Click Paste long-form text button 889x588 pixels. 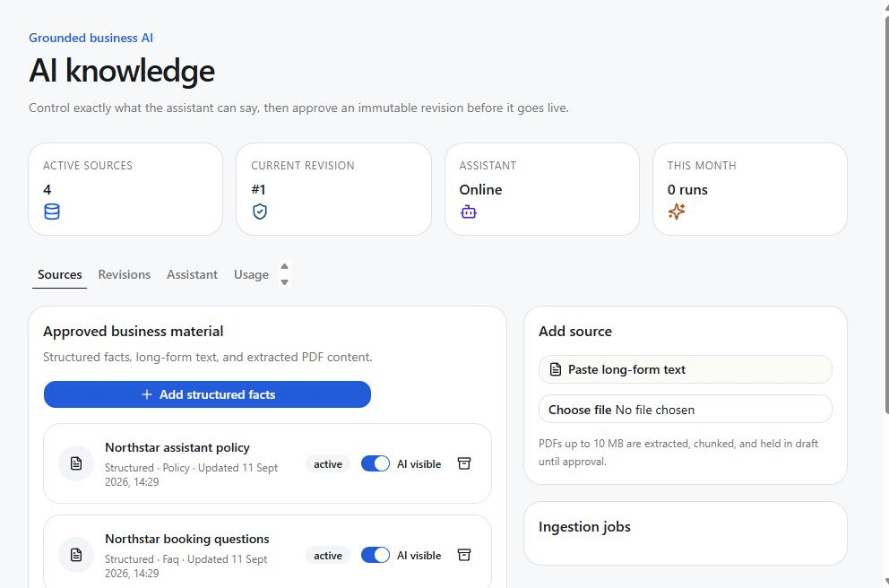click(686, 369)
